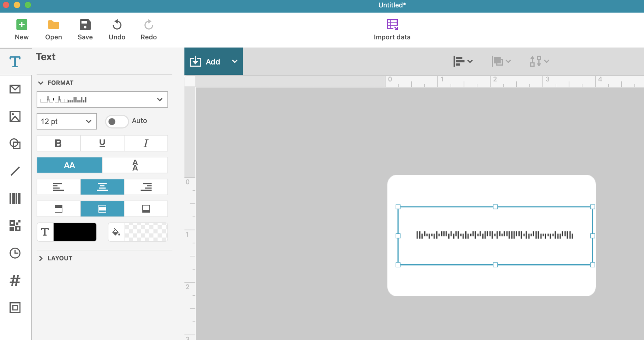This screenshot has width=644, height=340.
Task: Open the Image tool
Action: pyautogui.click(x=15, y=116)
